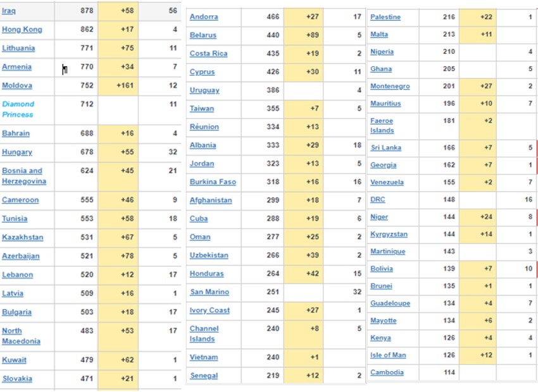Click the Diamond Princess entry

18,109
